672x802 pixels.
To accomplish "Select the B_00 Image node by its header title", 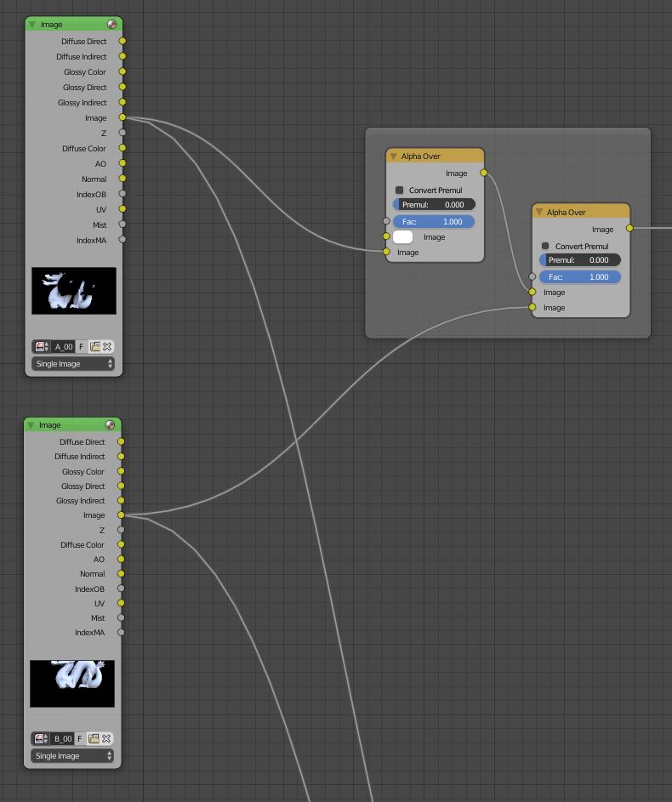I will pyautogui.click(x=50, y=425).
